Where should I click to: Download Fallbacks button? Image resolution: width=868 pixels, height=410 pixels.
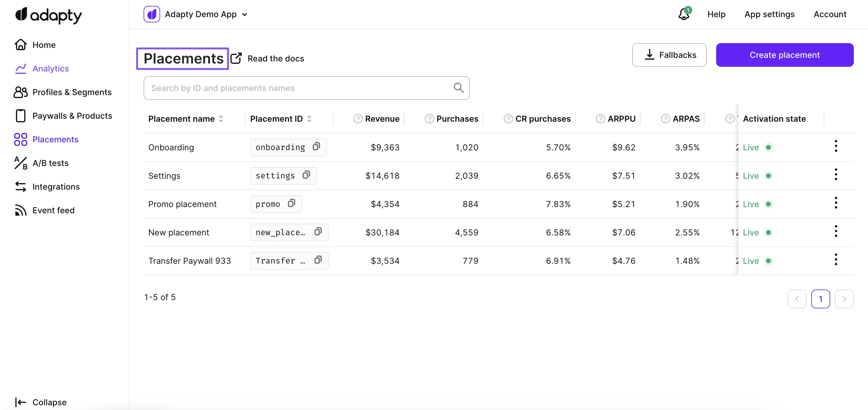click(x=669, y=55)
